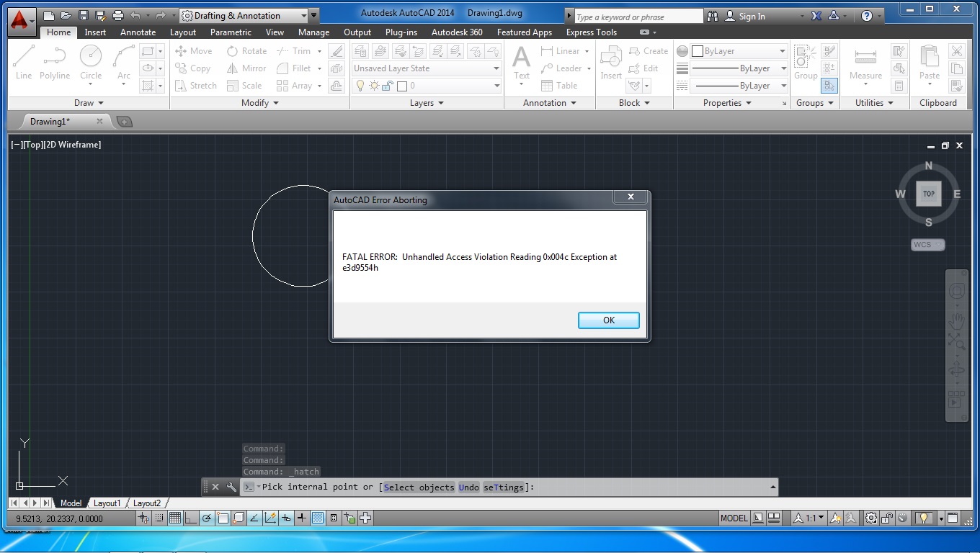The width and height of the screenshot is (980, 553).
Task: Open the 1:1 annotation scale dropdown
Action: tap(809, 518)
